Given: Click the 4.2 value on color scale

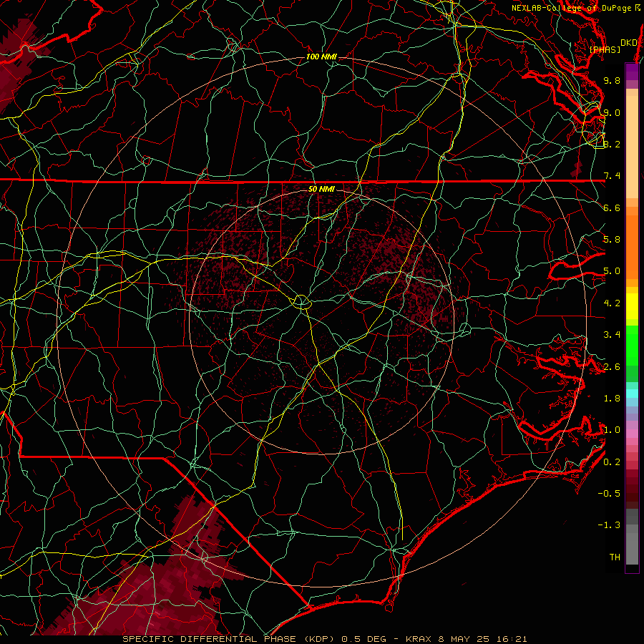Looking at the screenshot, I should coord(612,303).
